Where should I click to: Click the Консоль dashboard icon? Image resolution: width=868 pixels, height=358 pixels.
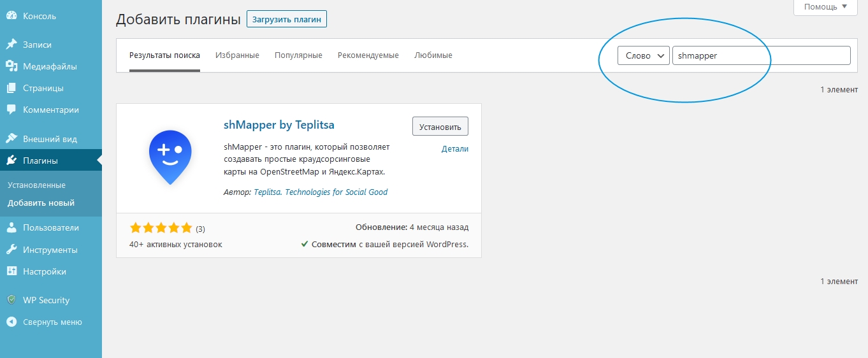pos(11,16)
